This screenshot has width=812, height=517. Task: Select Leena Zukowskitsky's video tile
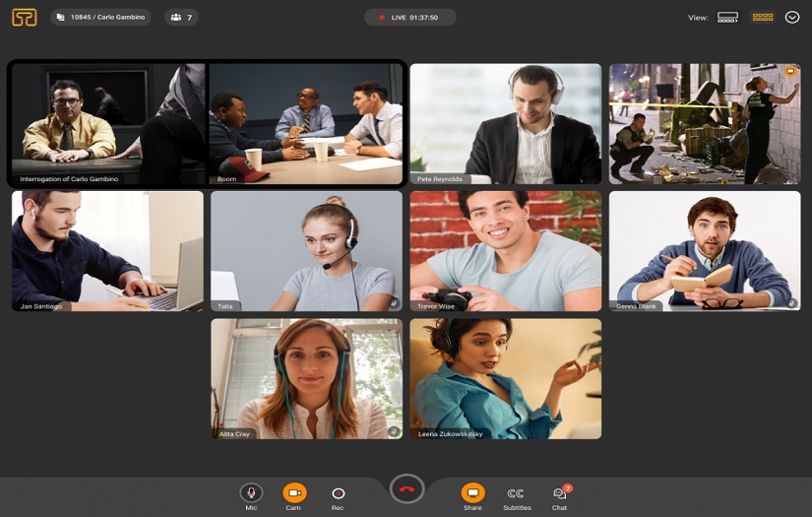[506, 379]
